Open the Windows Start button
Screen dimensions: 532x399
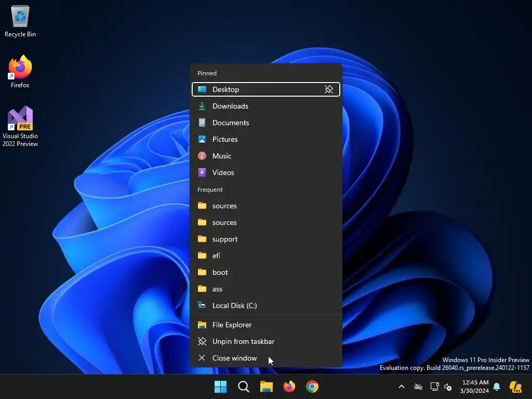[x=220, y=387]
